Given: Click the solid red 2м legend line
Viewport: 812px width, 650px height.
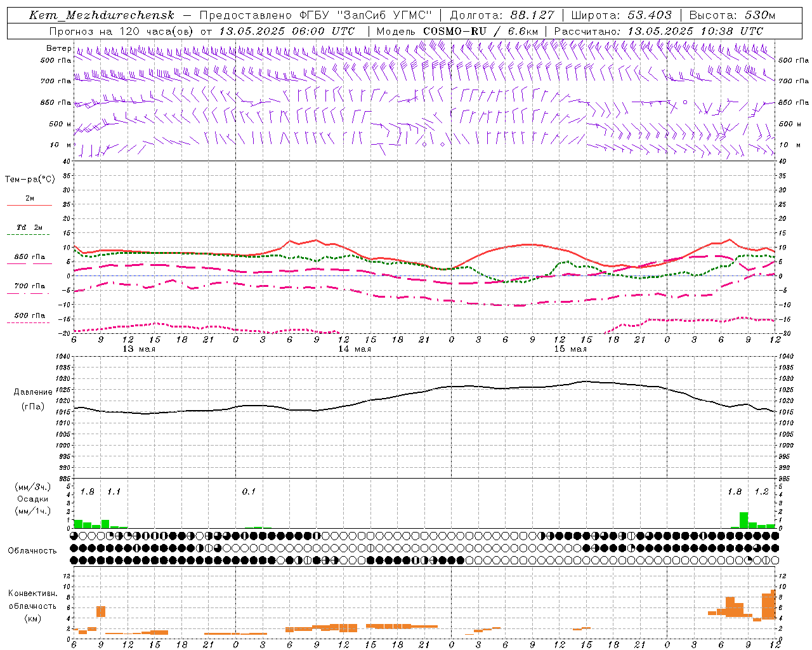Looking at the screenshot, I should 29,206.
